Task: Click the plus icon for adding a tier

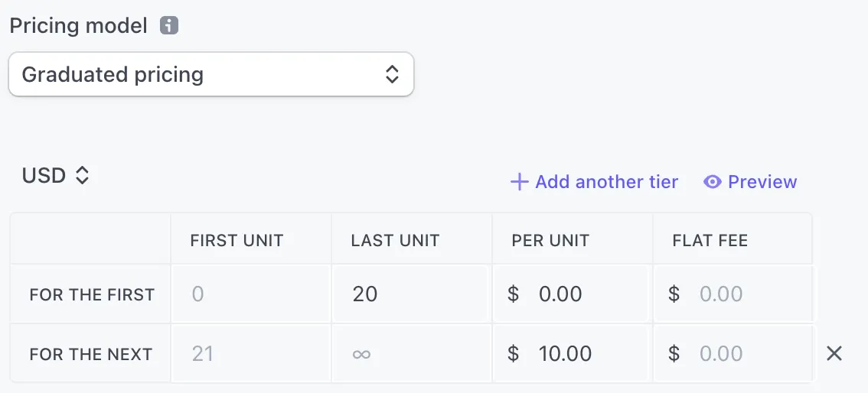Action: pos(519,182)
